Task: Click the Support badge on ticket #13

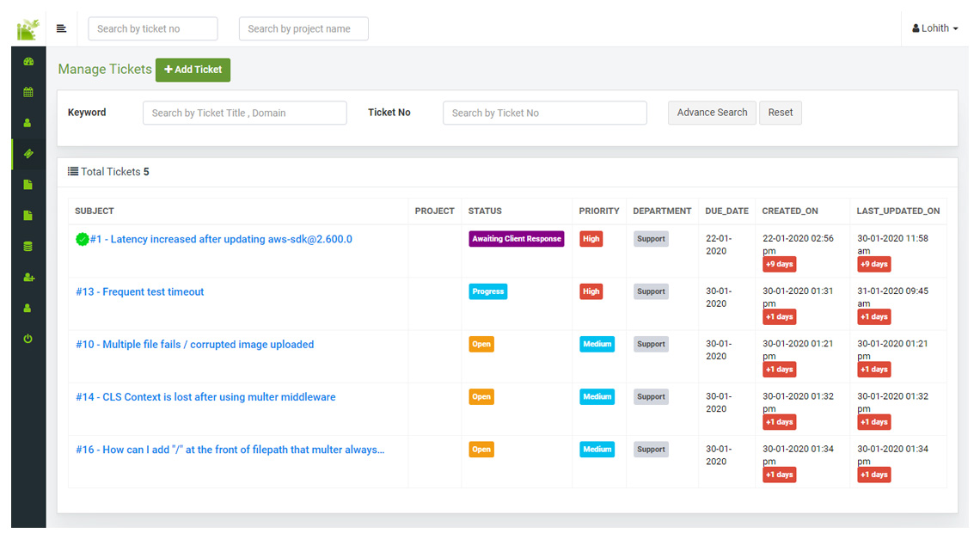Action: click(651, 291)
